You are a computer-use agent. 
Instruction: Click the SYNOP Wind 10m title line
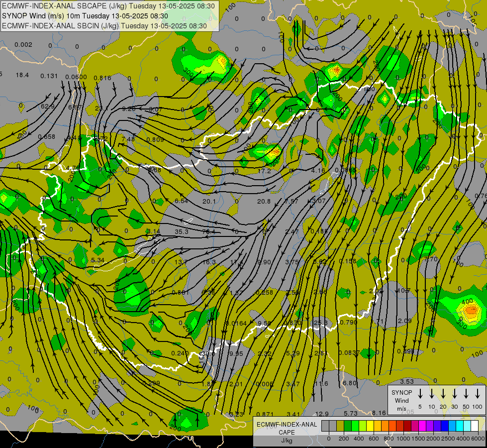[x=85, y=16]
